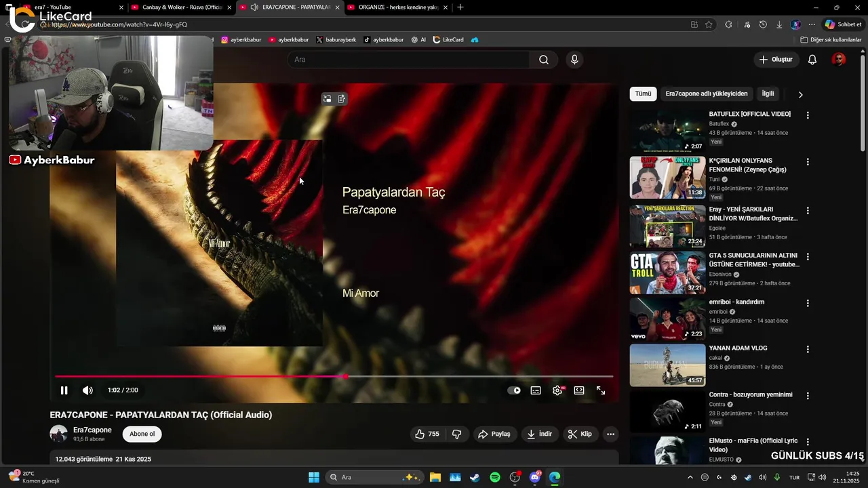Like the video with 755 likes

pos(427,434)
